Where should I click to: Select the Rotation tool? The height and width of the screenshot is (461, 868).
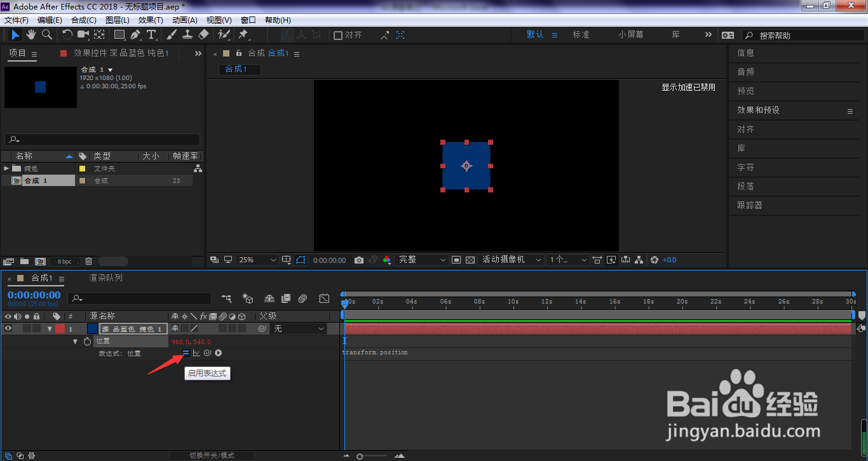coord(67,34)
